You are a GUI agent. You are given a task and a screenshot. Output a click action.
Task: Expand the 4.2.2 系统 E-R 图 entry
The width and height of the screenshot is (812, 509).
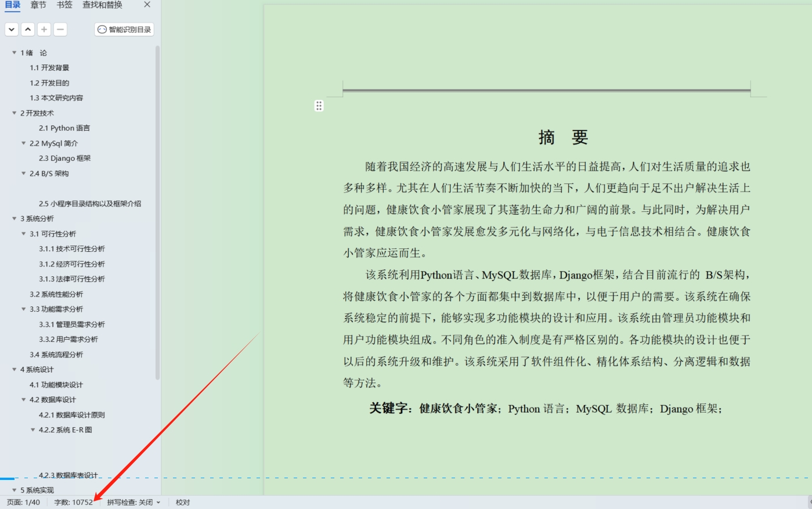33,429
